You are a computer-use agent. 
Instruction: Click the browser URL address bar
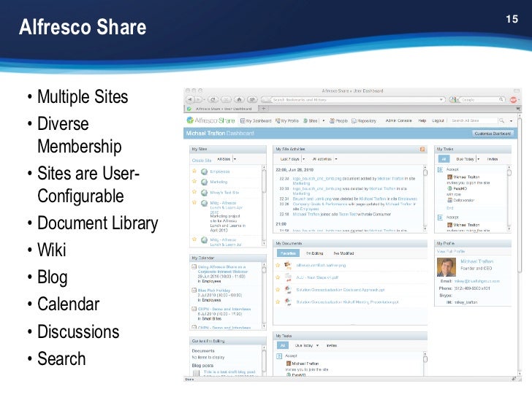[x=353, y=99]
